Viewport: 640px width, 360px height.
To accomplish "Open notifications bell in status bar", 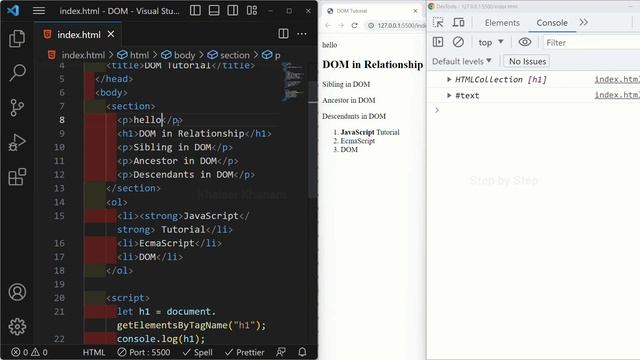I will pyautogui.click(x=302, y=352).
